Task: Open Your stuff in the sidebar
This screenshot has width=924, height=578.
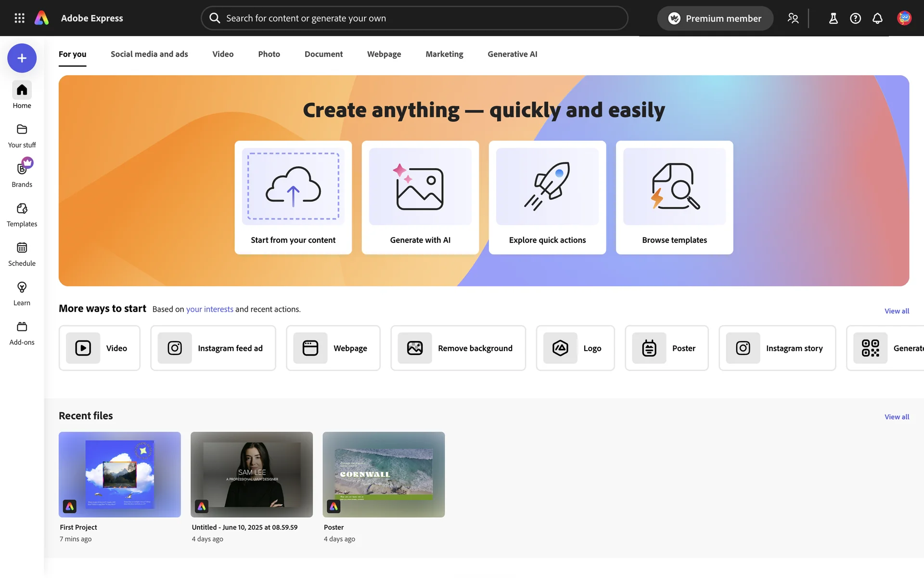Action: click(x=22, y=135)
